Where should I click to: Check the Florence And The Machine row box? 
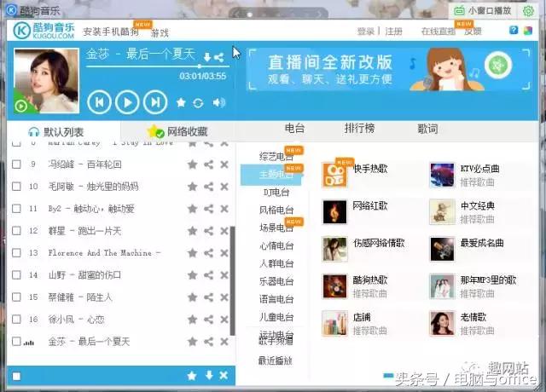(x=16, y=253)
